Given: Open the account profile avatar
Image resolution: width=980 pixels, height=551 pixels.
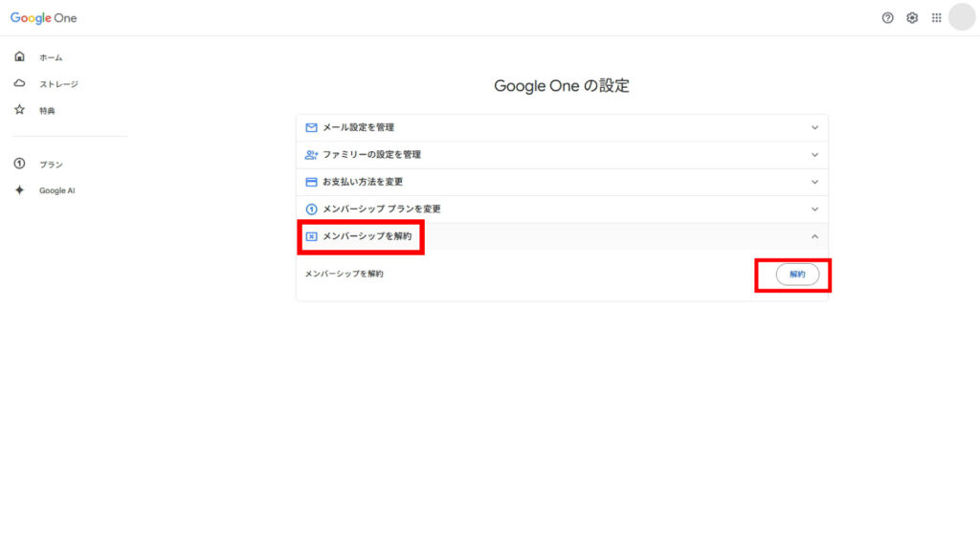Looking at the screenshot, I should tap(962, 17).
